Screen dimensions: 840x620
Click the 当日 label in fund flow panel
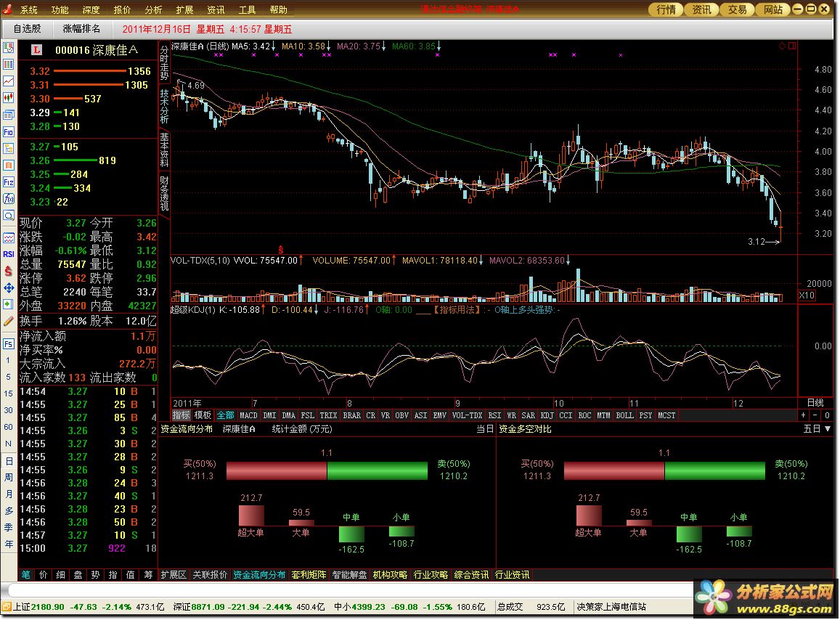[485, 429]
